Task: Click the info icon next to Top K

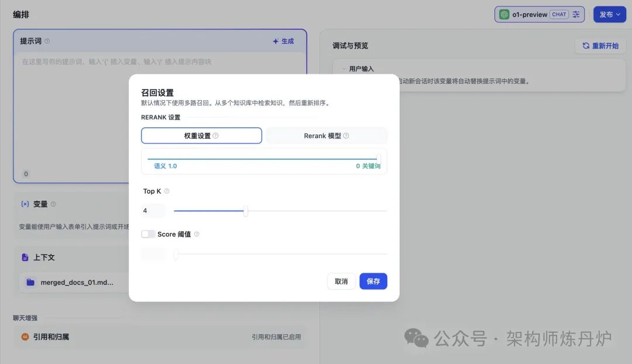Action: [x=166, y=191]
